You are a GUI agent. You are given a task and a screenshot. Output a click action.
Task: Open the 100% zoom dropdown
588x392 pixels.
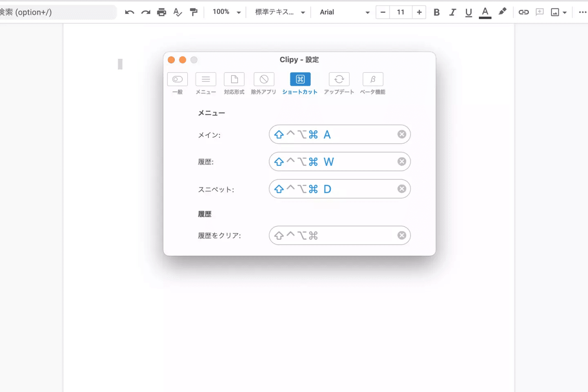point(227,12)
